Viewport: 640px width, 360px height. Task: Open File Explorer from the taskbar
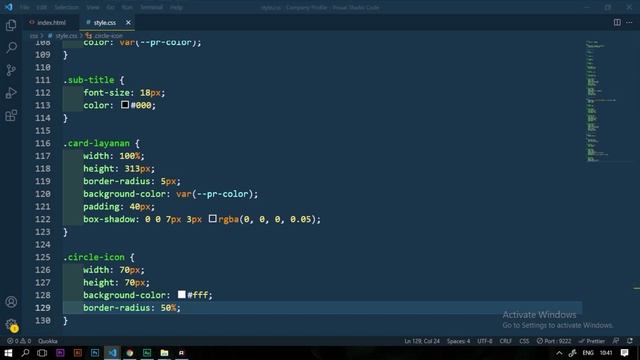coord(164,353)
